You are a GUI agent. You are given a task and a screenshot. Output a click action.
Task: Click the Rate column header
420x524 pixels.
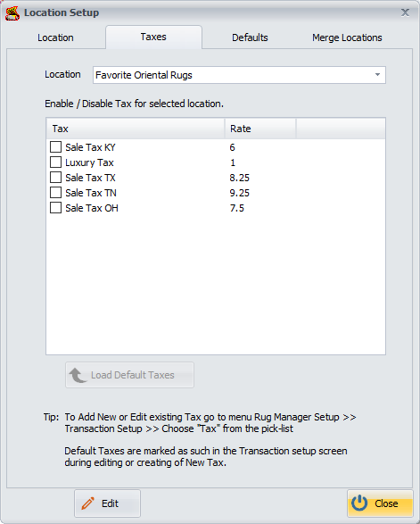pos(260,129)
